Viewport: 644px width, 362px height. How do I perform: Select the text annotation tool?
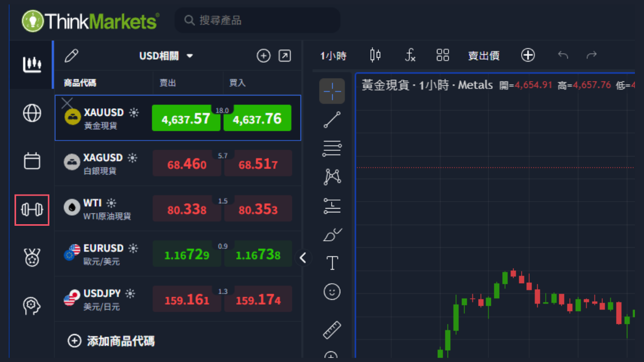[x=332, y=263]
